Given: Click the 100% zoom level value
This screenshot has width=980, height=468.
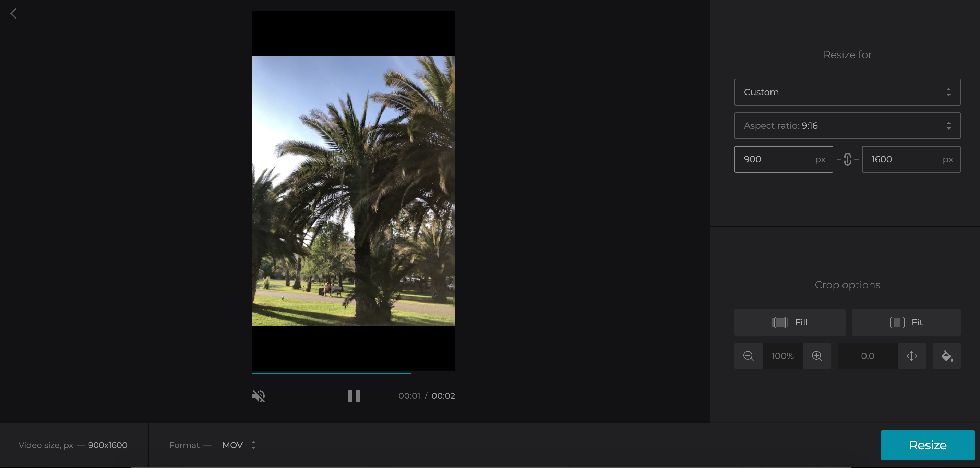Looking at the screenshot, I should 782,356.
